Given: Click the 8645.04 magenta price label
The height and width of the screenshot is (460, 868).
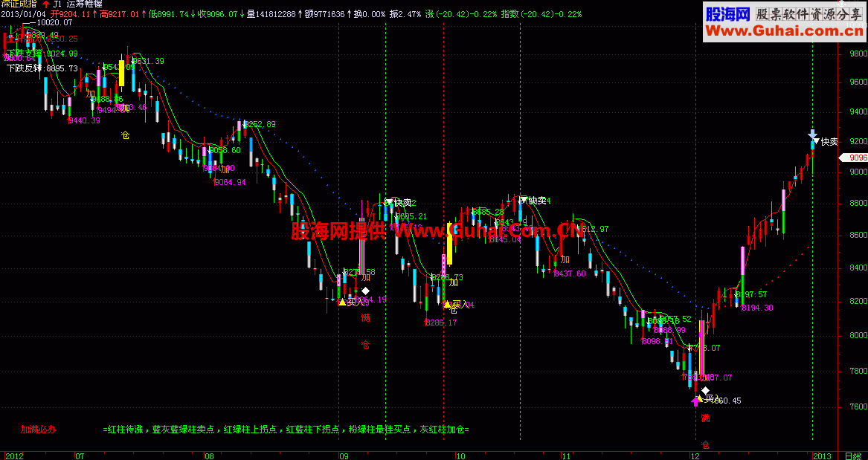Looking at the screenshot, I should 505,239.
